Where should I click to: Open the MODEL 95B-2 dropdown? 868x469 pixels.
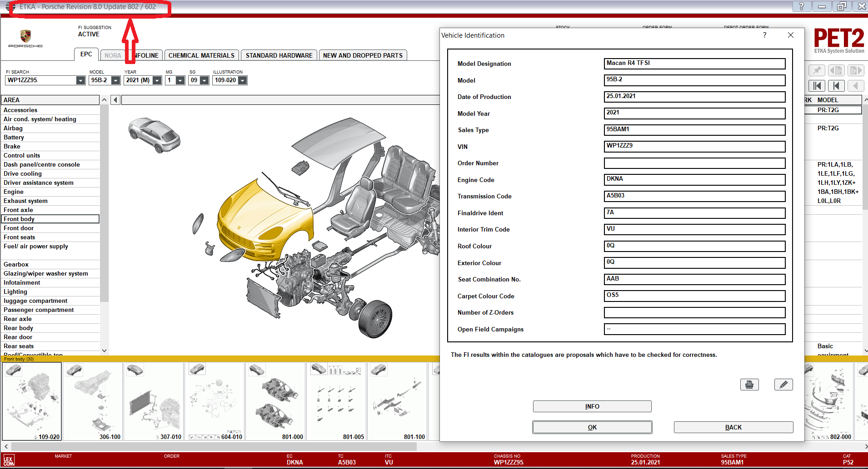(116, 80)
